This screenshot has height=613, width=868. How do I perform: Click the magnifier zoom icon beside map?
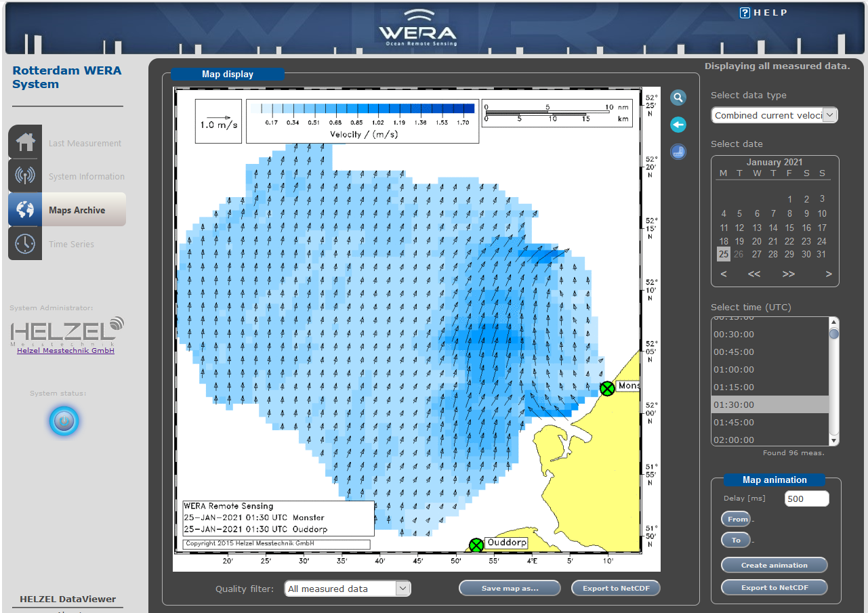[678, 98]
